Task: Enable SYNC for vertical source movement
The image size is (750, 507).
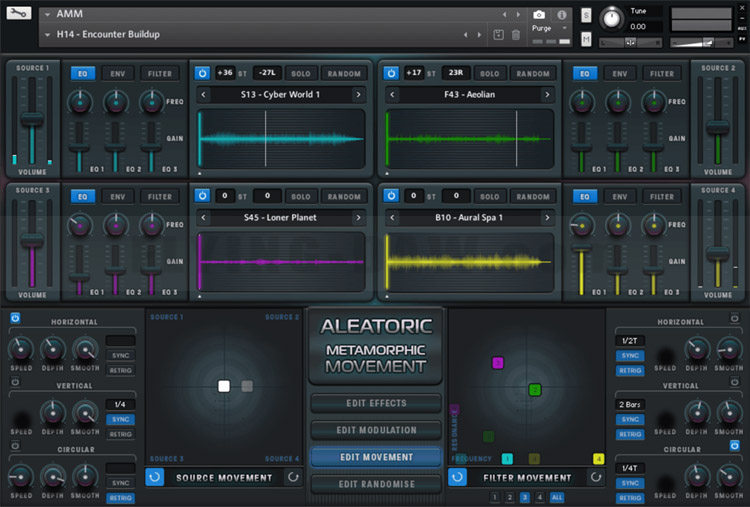Action: (121, 419)
